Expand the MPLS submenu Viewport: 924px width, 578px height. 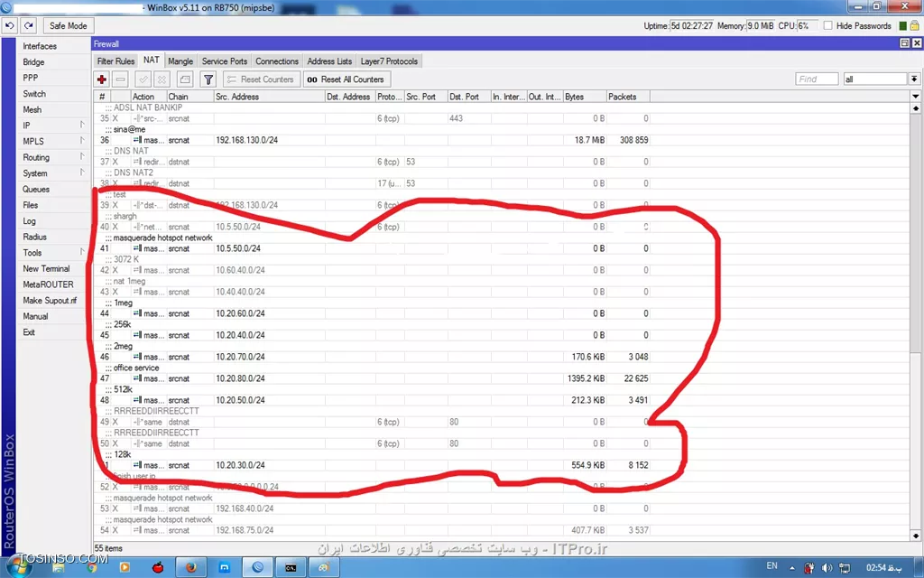point(82,141)
